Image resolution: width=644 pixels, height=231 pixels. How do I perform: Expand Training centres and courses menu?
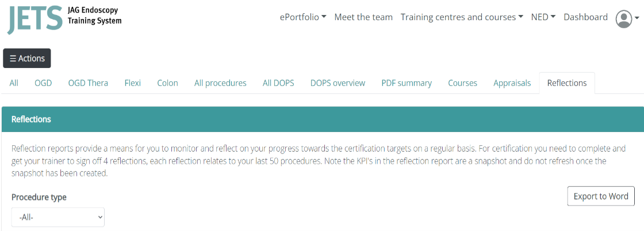coord(462,17)
